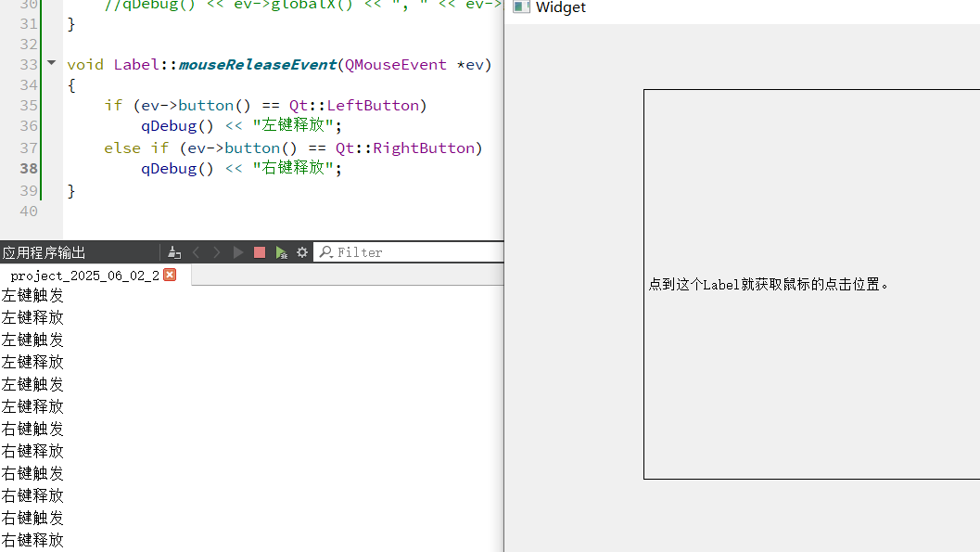Click line number 40 in the gutter

click(29, 212)
